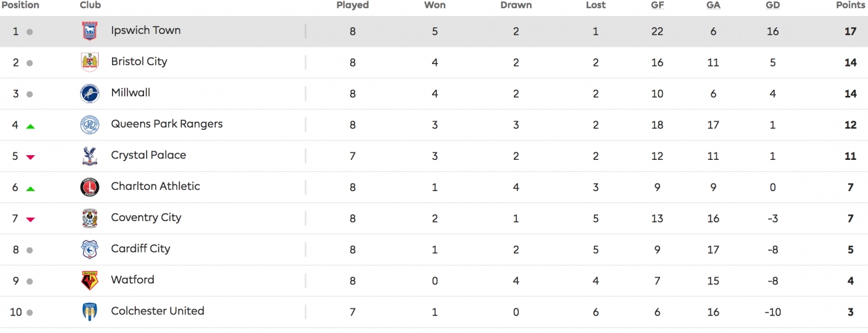The height and width of the screenshot is (333, 868).
Task: Open the Crystal Palace eagle crest
Action: pyautogui.click(x=89, y=156)
